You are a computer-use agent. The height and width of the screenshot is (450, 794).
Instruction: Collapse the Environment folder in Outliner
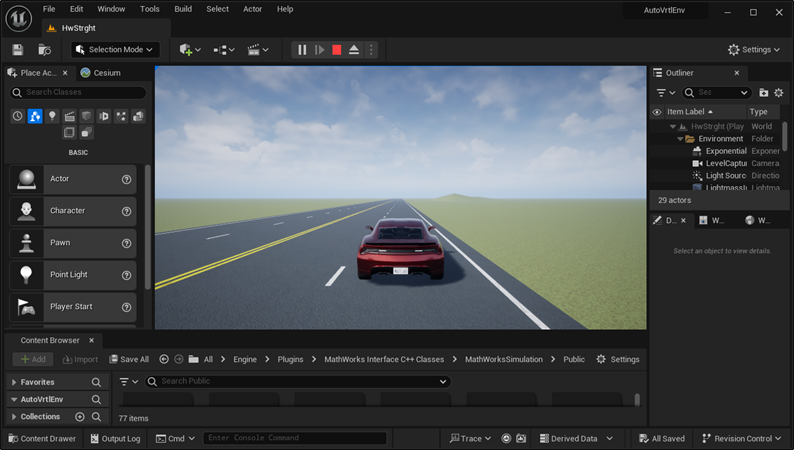point(680,139)
